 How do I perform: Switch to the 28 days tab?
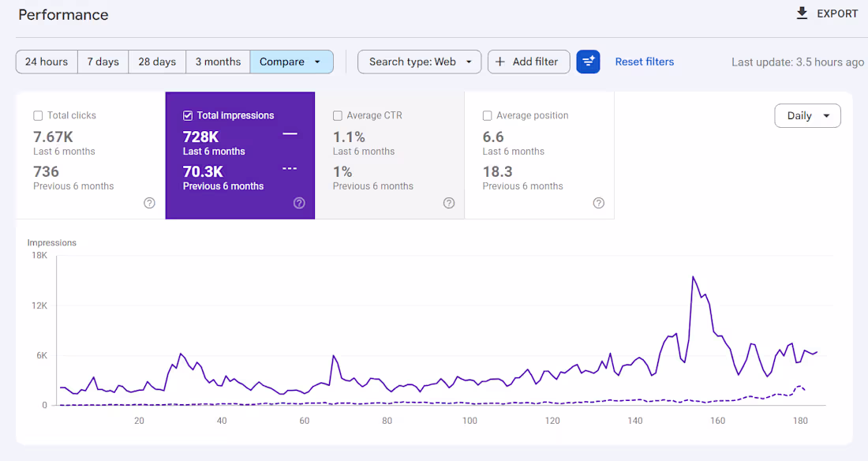coord(156,61)
